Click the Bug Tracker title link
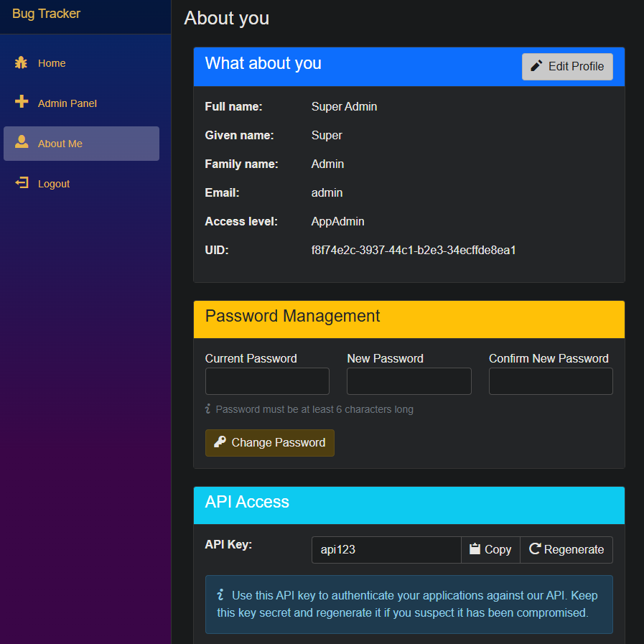This screenshot has height=644, width=644. click(x=46, y=14)
